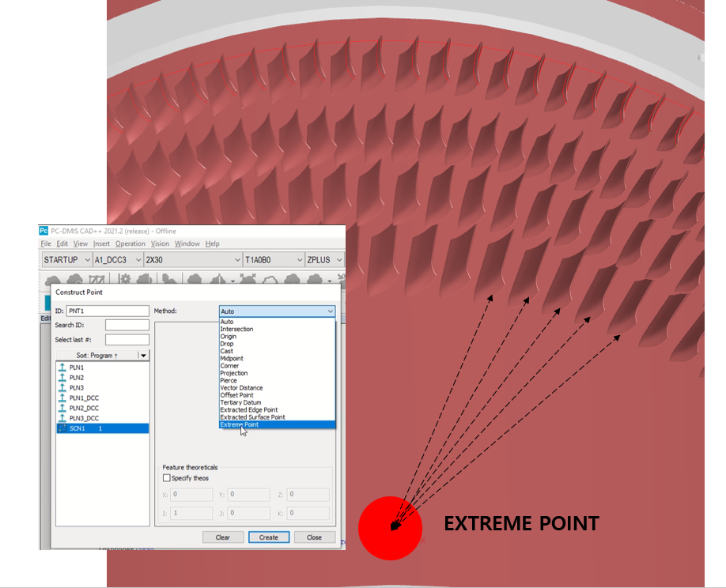726x588 pixels.
Task: Click the plane icon beside PLN2
Action: 62,378
